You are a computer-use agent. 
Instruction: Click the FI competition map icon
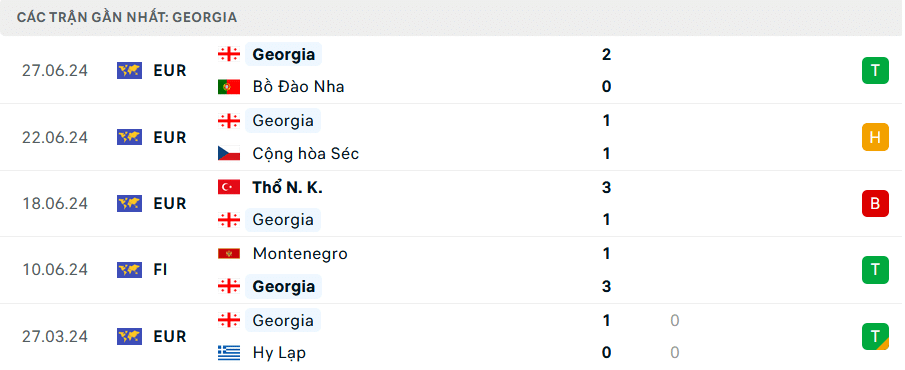click(129, 270)
